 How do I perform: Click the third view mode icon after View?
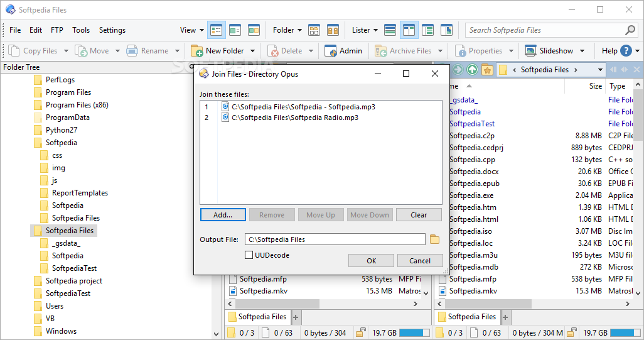click(x=254, y=30)
